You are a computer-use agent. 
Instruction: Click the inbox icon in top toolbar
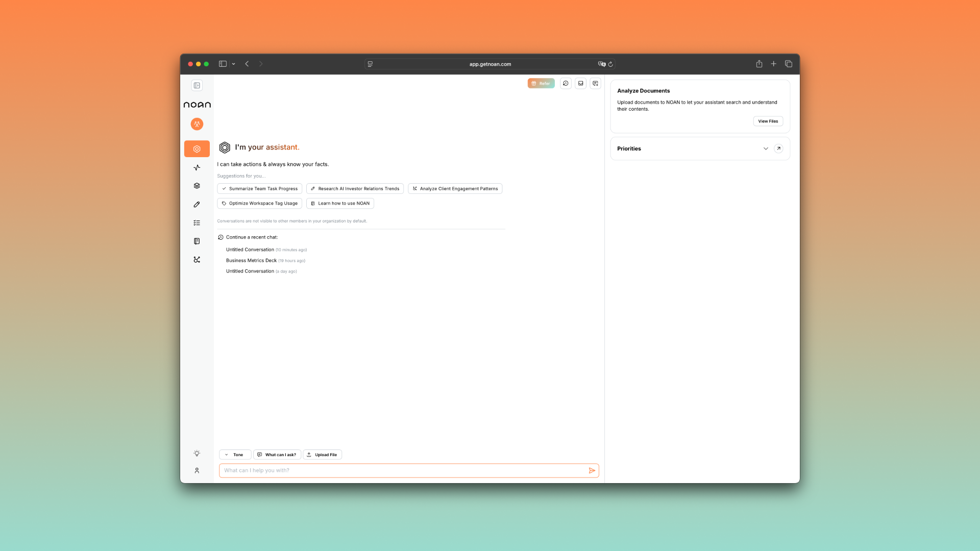tap(580, 83)
